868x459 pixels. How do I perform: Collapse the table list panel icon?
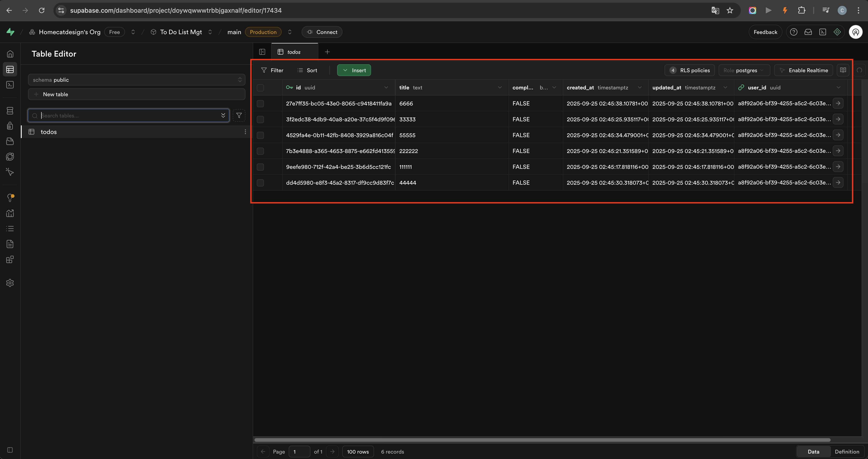[262, 52]
